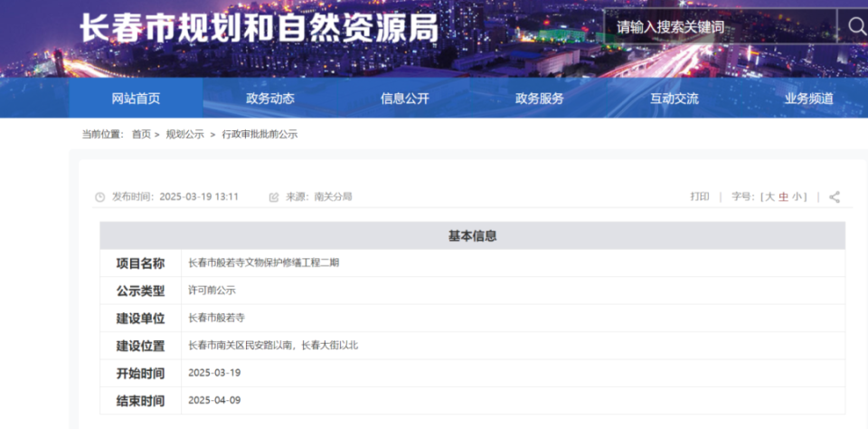Screen dimensions: 868x429
Task: Open the 网站首页 navigation tab
Action: coord(136,98)
